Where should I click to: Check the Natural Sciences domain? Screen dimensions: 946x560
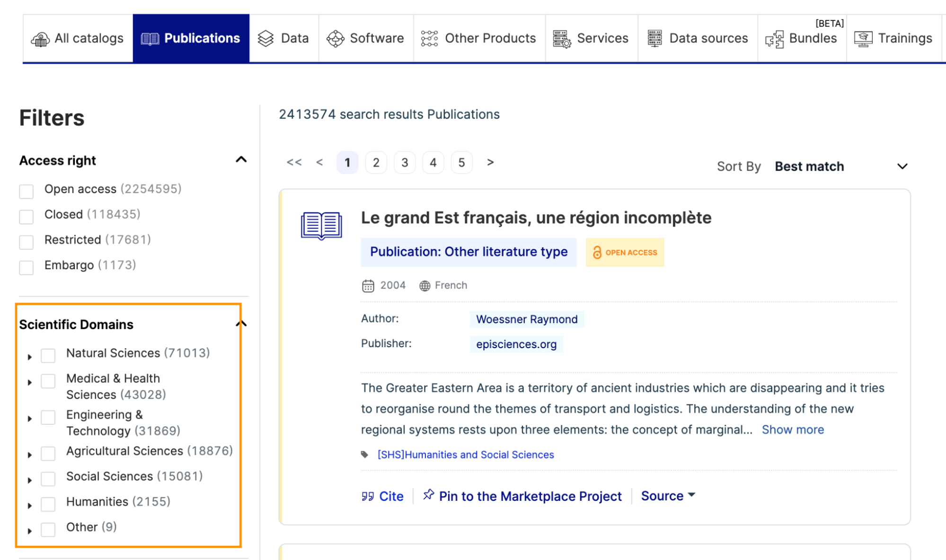(48, 356)
